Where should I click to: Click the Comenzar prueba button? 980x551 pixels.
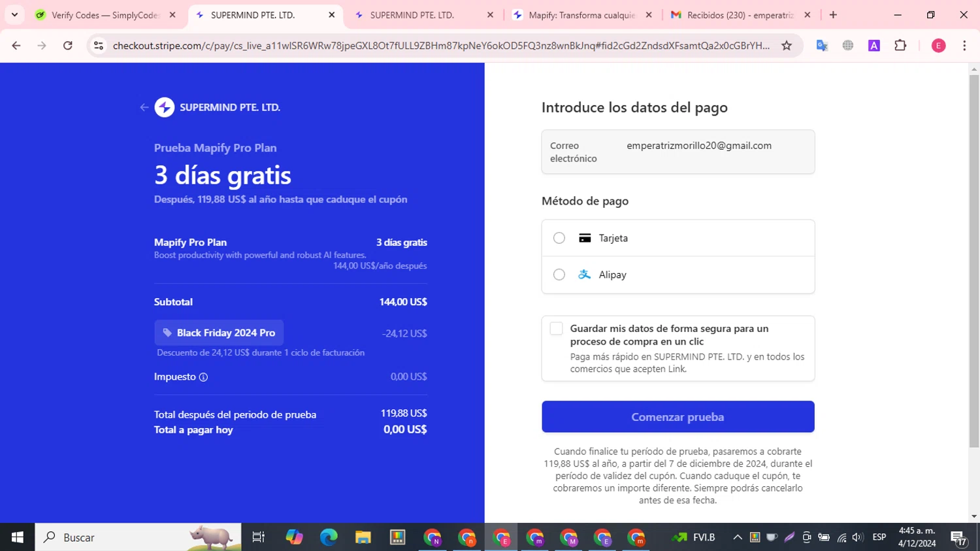click(x=678, y=416)
